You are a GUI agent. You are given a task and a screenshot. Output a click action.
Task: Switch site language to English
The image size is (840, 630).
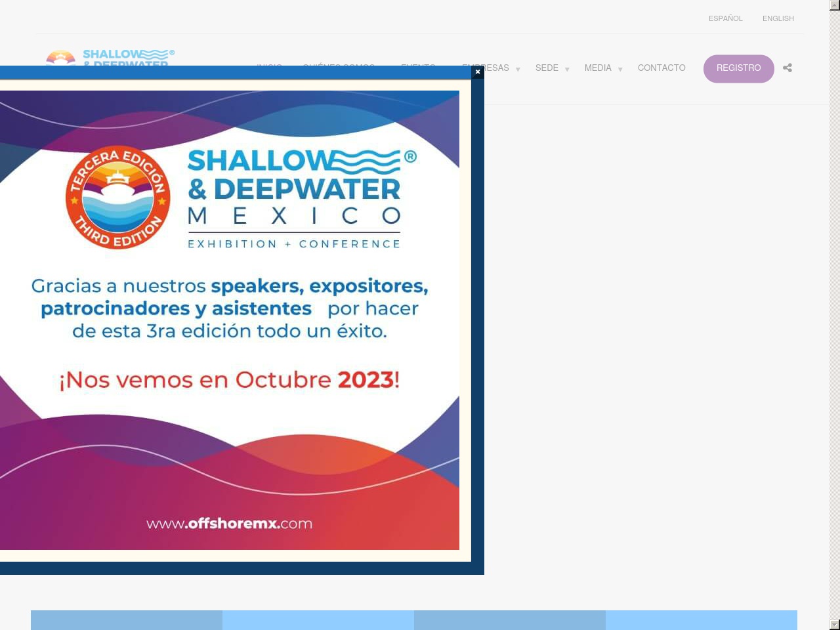point(778,18)
